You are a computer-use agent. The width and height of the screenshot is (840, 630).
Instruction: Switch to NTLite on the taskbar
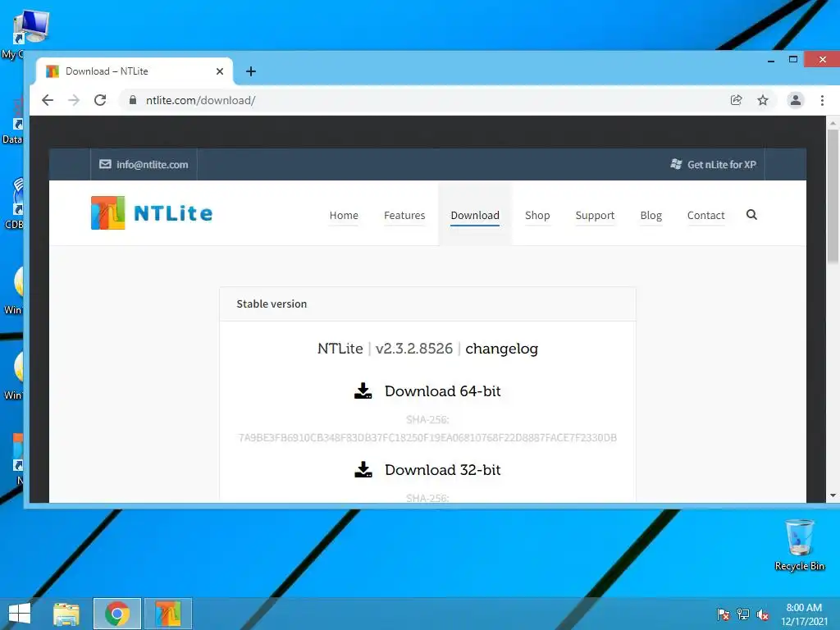pyautogui.click(x=168, y=614)
